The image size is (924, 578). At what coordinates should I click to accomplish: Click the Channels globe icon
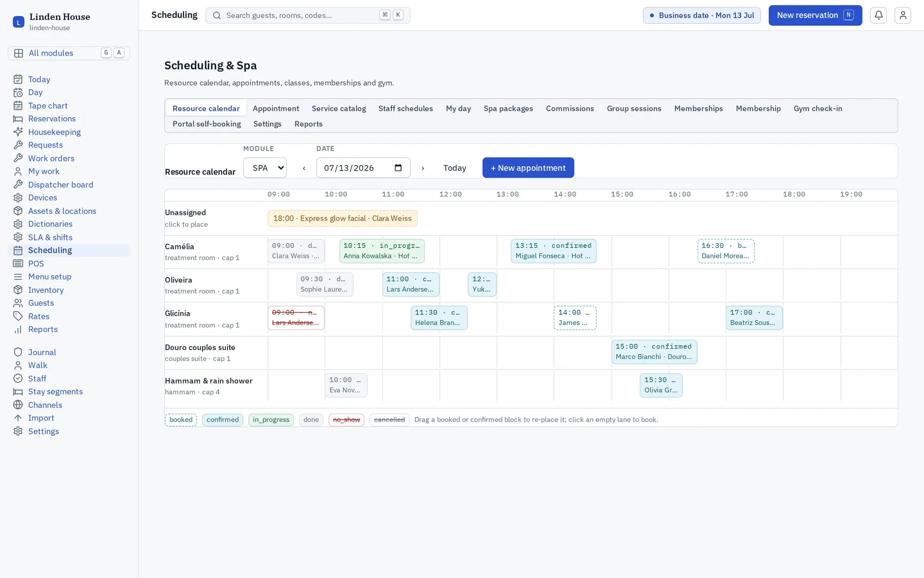click(18, 405)
